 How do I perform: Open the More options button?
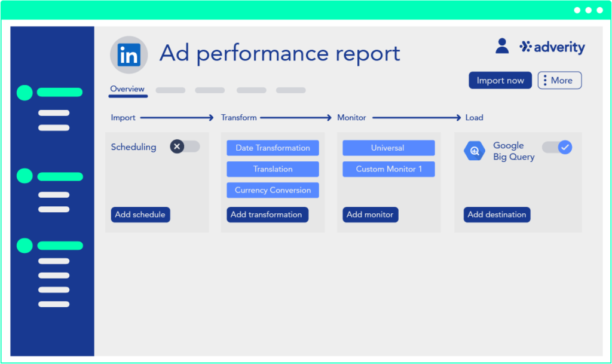[x=559, y=80]
